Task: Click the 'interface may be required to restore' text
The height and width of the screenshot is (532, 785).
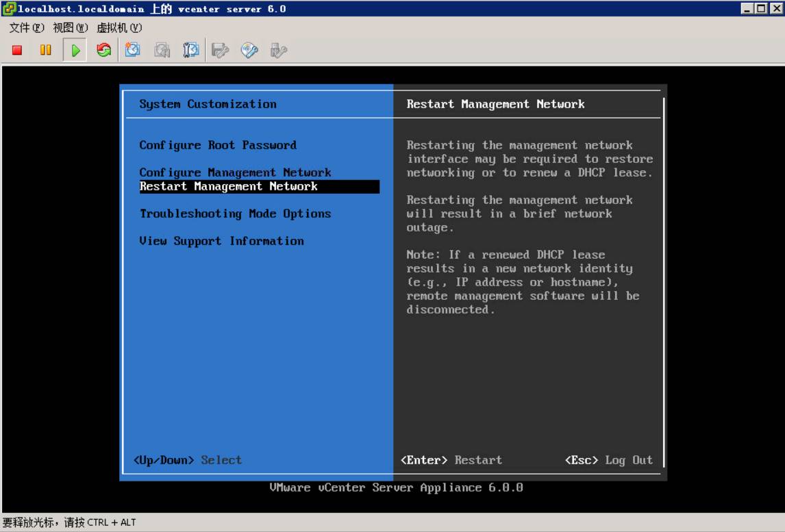Action: point(529,159)
